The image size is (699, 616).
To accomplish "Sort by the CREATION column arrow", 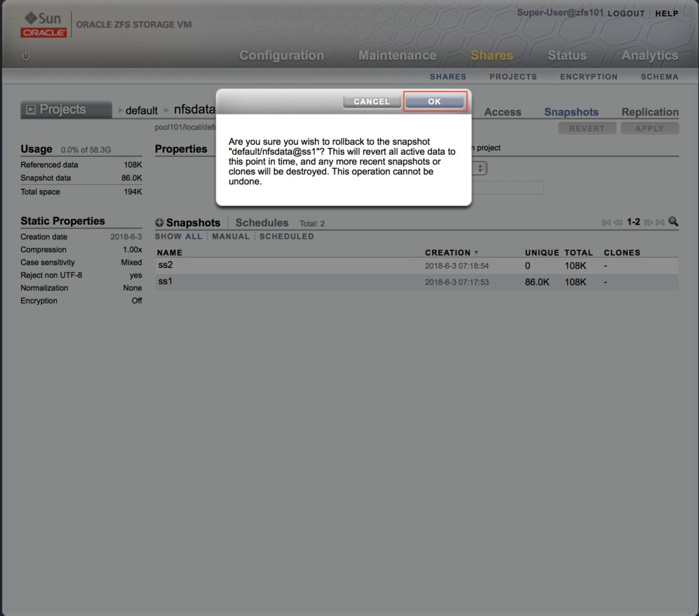I will (476, 252).
